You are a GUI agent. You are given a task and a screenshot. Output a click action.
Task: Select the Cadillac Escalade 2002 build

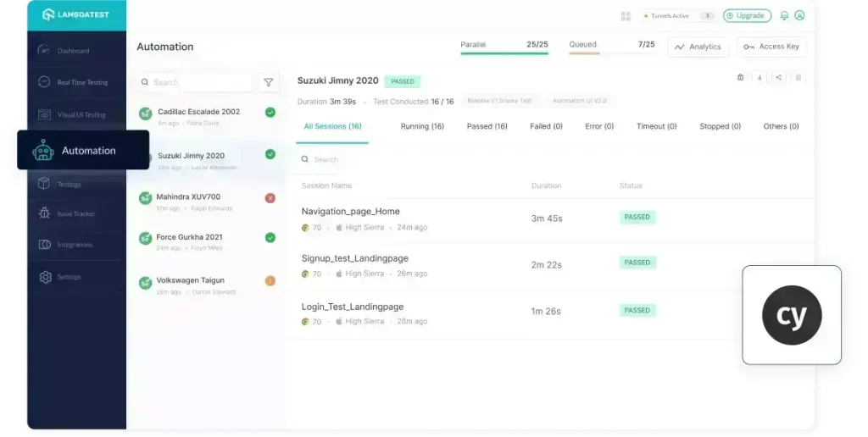click(207, 116)
